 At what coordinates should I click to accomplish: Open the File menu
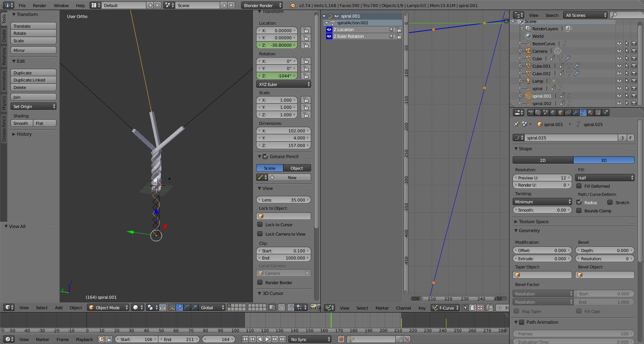(x=22, y=5)
